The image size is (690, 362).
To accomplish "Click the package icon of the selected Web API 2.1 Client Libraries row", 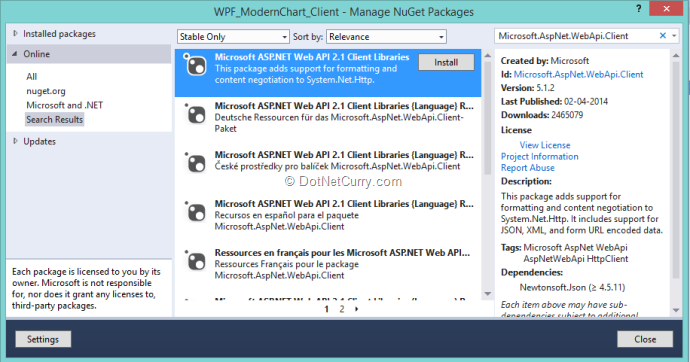I will click(x=195, y=66).
